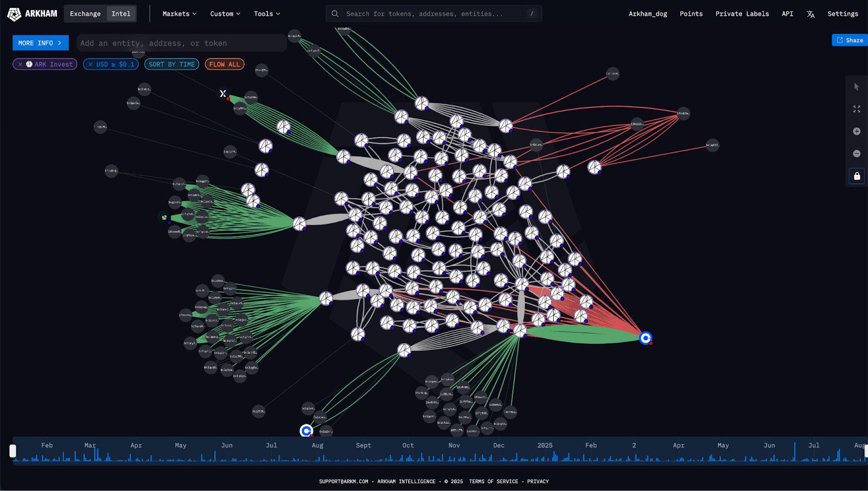Image resolution: width=868 pixels, height=491 pixels.
Task: Expand the Custom dropdown menu
Action: click(225, 14)
